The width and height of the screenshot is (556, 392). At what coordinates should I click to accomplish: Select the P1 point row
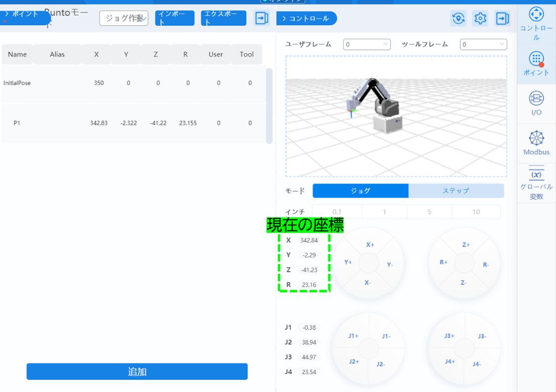point(133,123)
